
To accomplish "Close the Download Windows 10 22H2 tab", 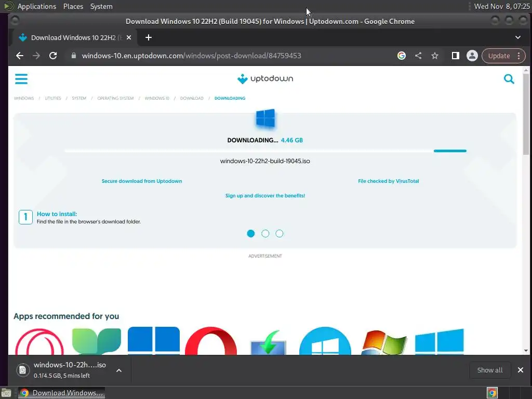I will pos(129,37).
